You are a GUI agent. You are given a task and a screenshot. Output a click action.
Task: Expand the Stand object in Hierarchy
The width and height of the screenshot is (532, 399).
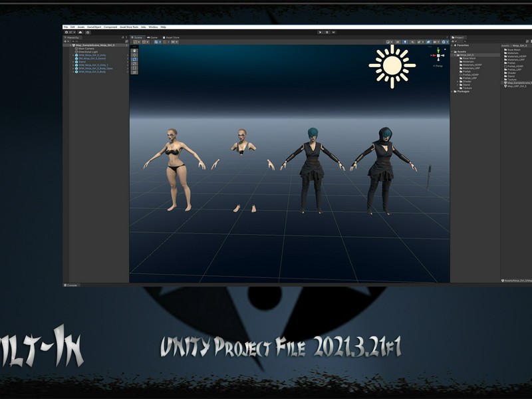(x=73, y=62)
